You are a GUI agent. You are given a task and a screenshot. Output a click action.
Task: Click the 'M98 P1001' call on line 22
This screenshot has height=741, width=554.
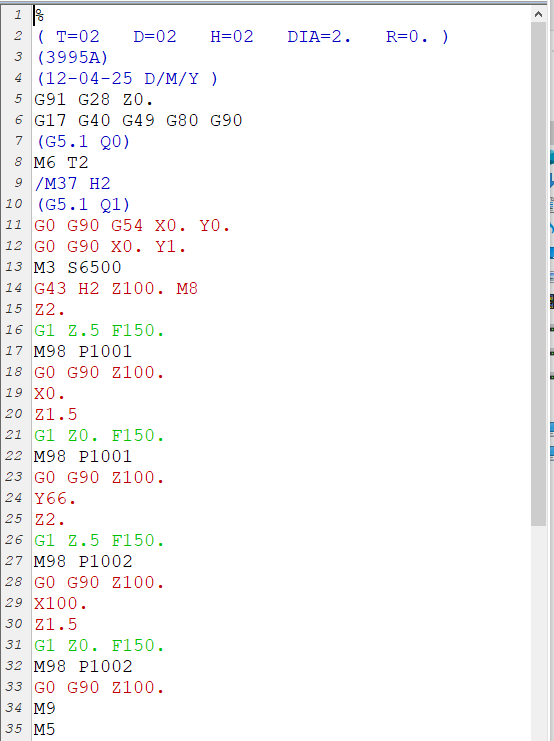[x=83, y=456]
